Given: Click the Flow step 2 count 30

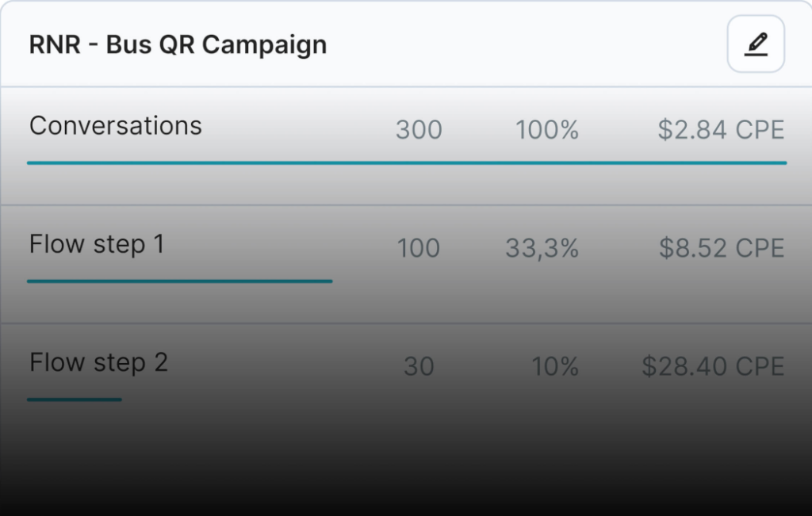Looking at the screenshot, I should (x=419, y=366).
